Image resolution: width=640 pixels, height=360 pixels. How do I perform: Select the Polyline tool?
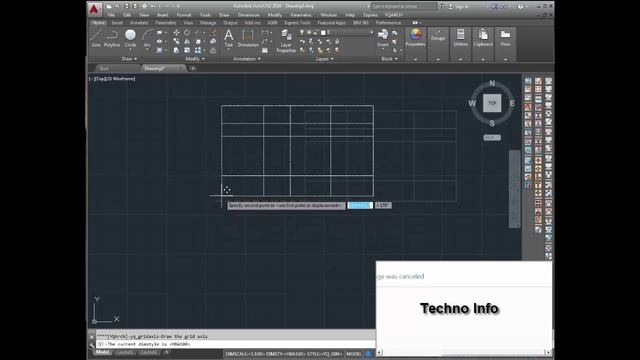112,38
